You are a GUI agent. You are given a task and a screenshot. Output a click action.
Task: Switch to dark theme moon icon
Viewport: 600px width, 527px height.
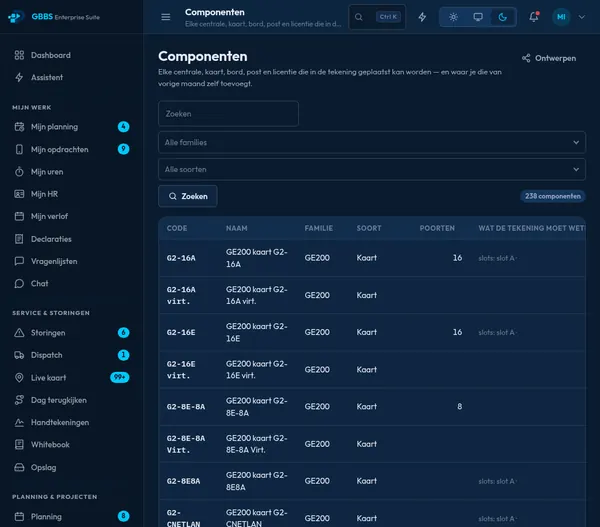503,17
